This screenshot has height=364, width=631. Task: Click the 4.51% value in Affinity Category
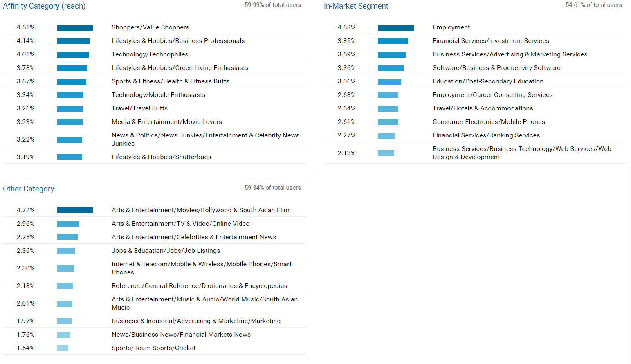[x=26, y=27]
